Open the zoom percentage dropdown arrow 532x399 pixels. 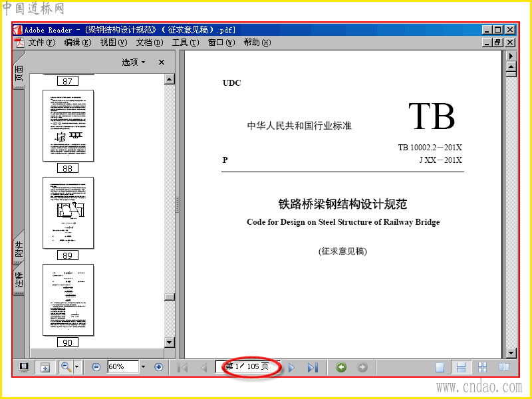pyautogui.click(x=143, y=367)
